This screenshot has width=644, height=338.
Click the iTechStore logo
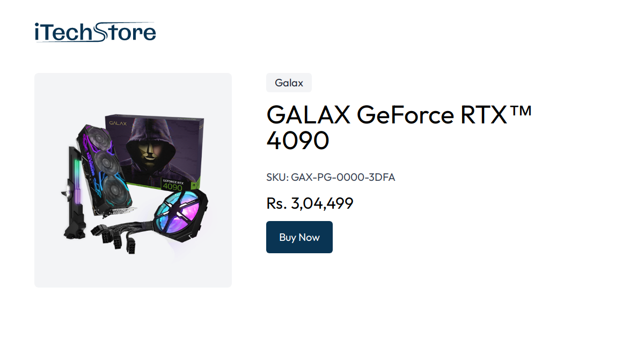click(94, 32)
